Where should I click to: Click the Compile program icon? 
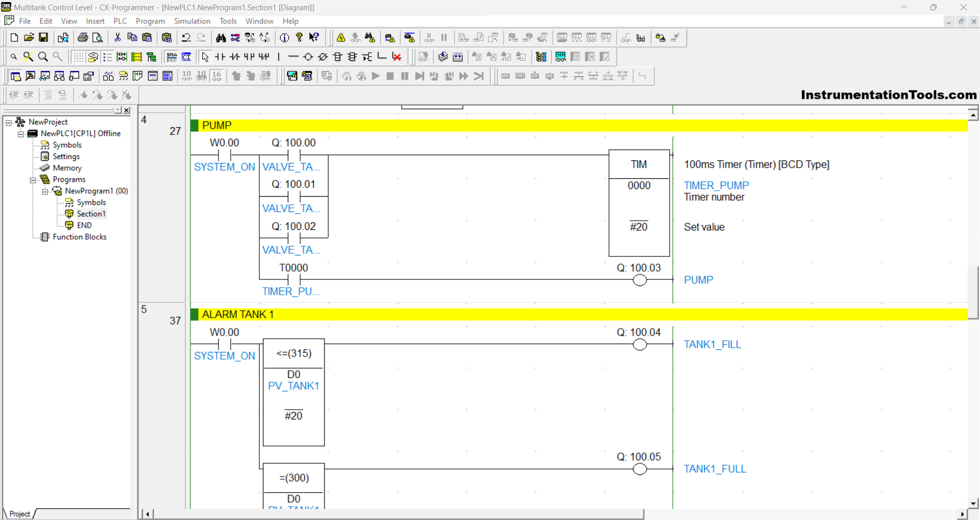443,57
